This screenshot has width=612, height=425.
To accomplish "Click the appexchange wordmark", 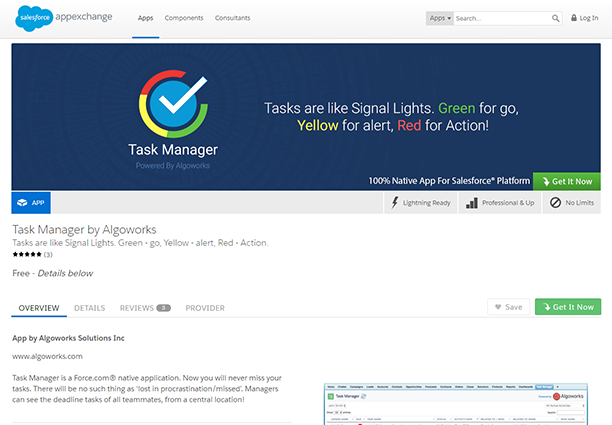I will tap(84, 17).
